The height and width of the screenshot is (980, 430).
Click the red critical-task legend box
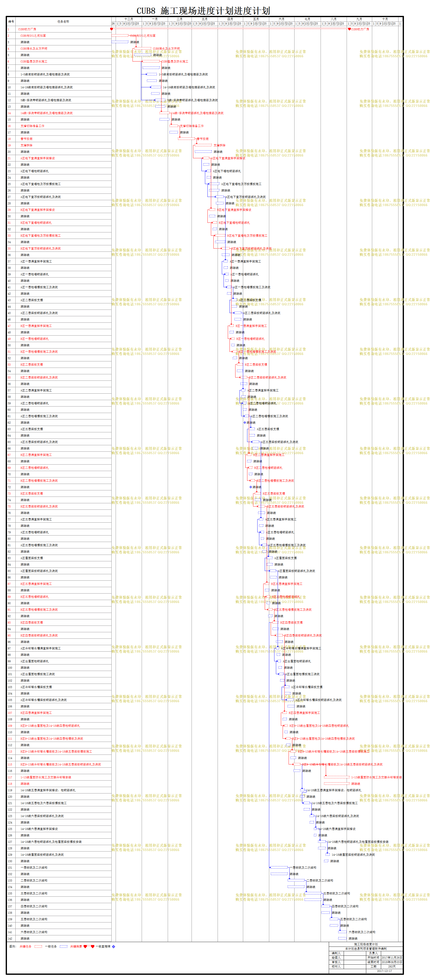coord(38,946)
